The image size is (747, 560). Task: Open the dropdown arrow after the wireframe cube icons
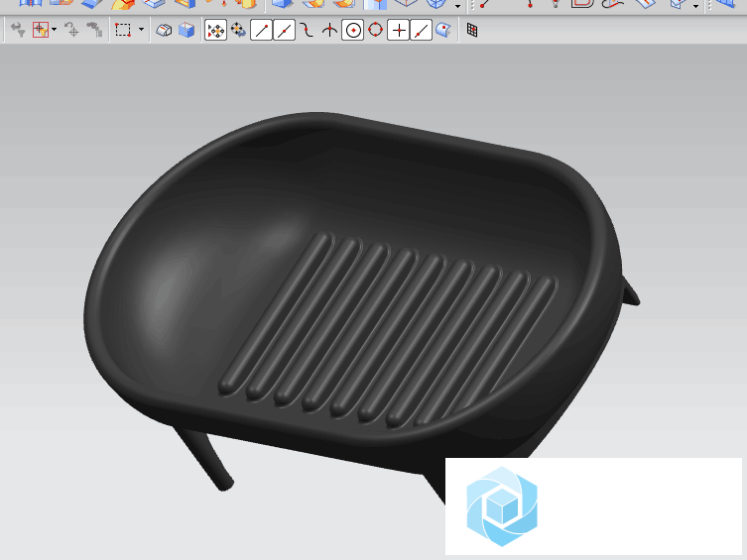[x=458, y=6]
